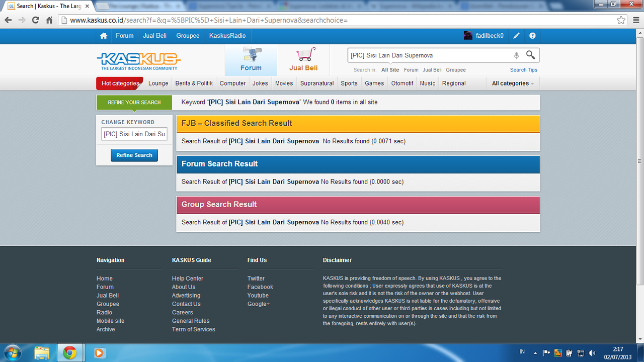
Task: Click page vertical scrollbar
Action: 640,161
